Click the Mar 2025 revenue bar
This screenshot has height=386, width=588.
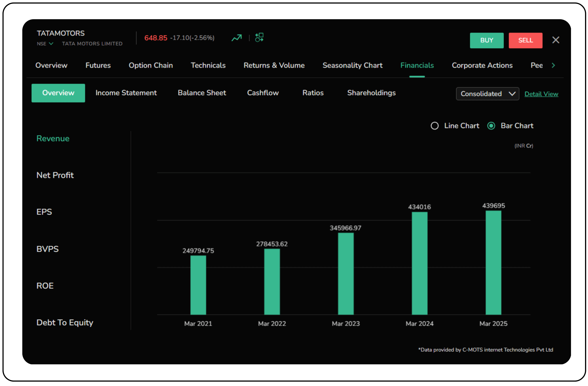493,263
